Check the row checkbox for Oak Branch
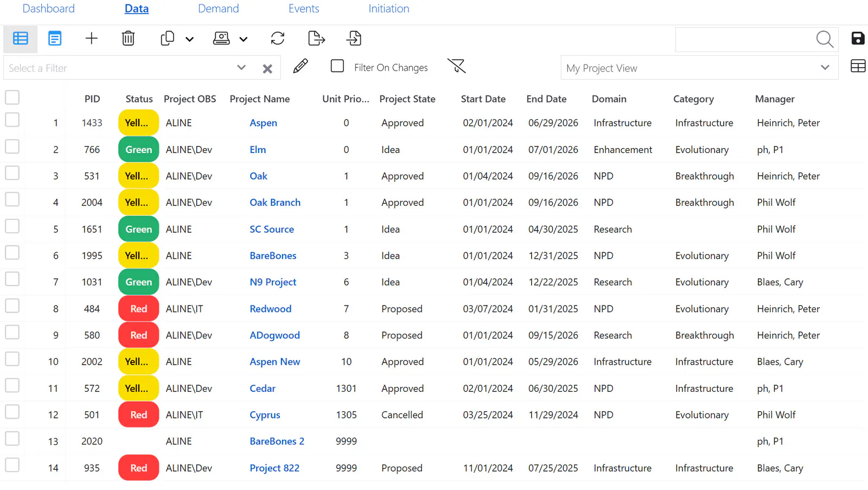The image size is (868, 490). coord(12,200)
